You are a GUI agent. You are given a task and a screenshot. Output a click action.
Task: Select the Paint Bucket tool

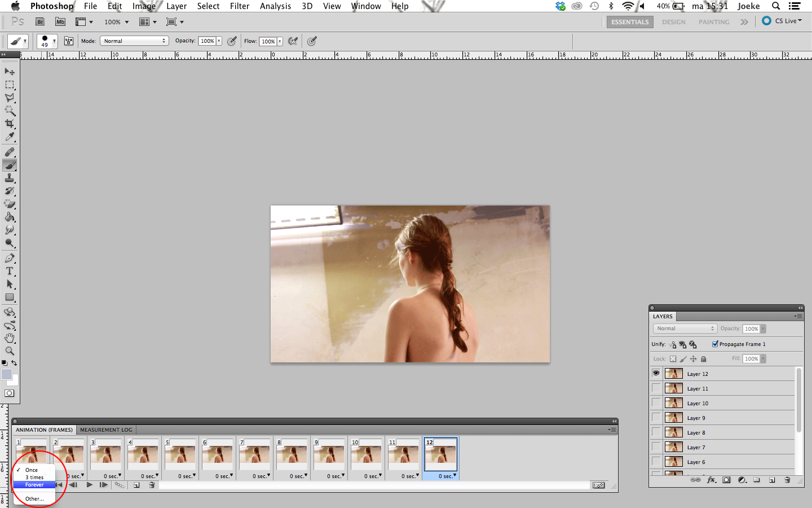pyautogui.click(x=10, y=217)
